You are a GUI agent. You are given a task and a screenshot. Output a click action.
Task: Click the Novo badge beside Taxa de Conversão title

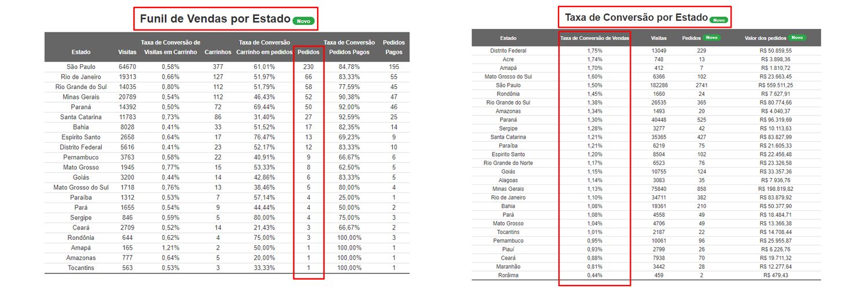719,20
